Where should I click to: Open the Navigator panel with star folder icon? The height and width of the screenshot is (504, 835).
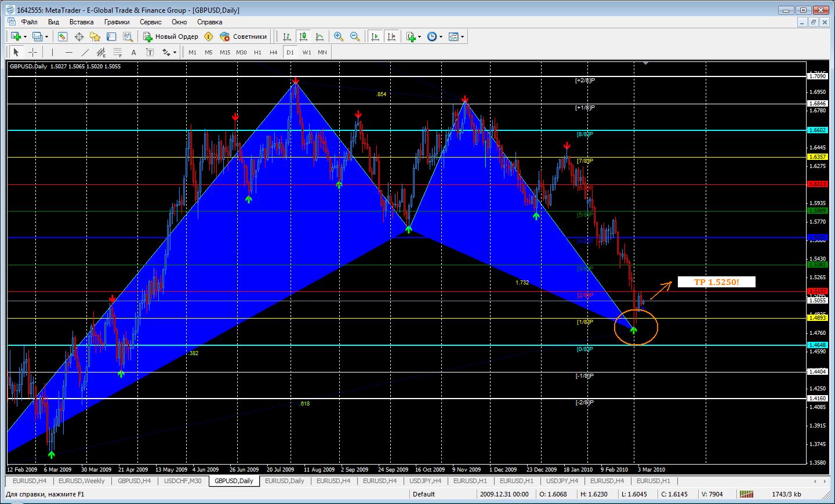click(95, 36)
